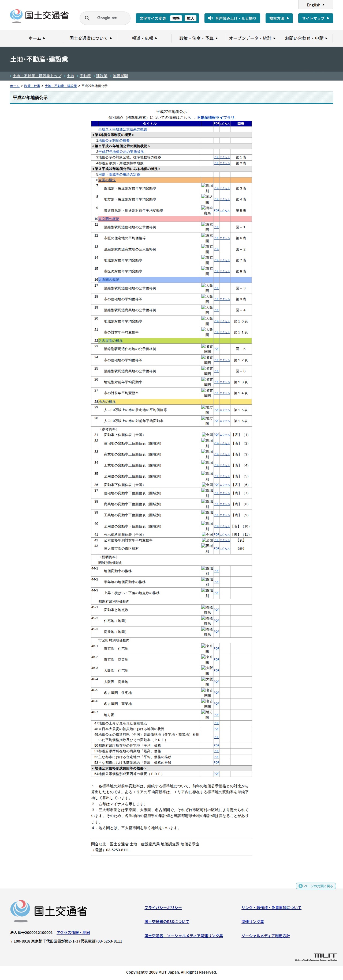This screenshot has height=980, width=343.
Task: Click the 都道府県 image in row 9
Action: (207, 210)
